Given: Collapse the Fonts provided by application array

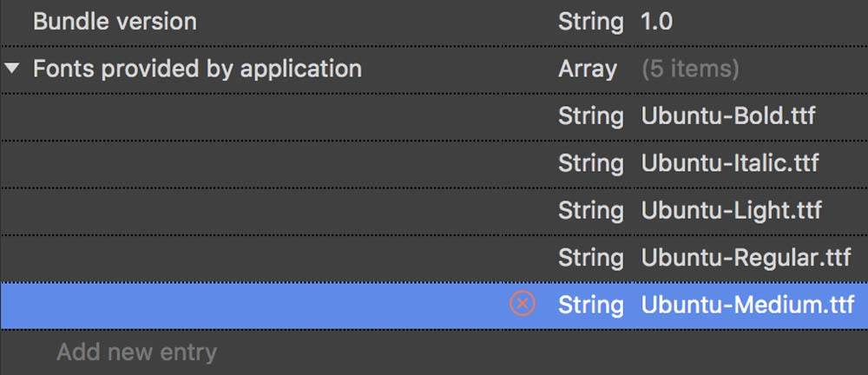Looking at the screenshot, I should (x=11, y=69).
